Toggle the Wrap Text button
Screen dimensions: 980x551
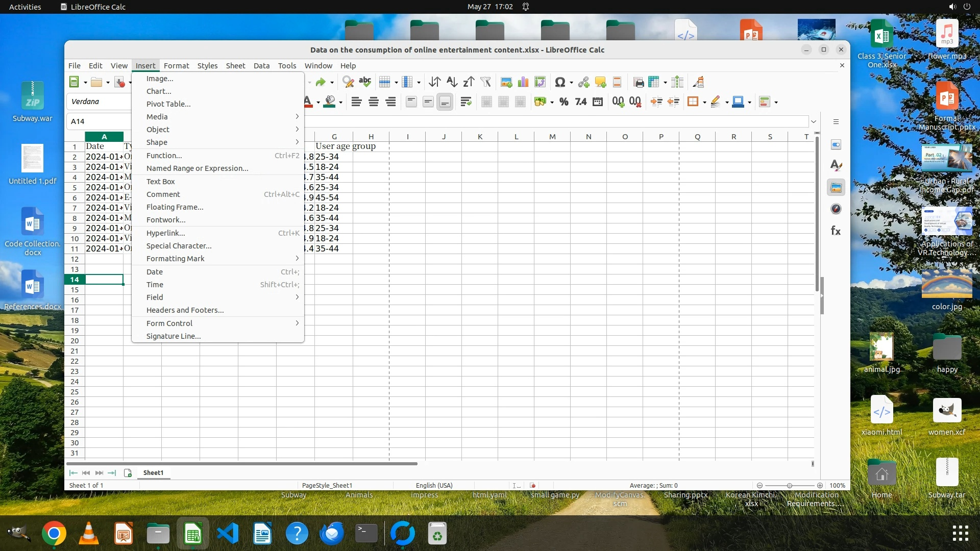(x=465, y=102)
